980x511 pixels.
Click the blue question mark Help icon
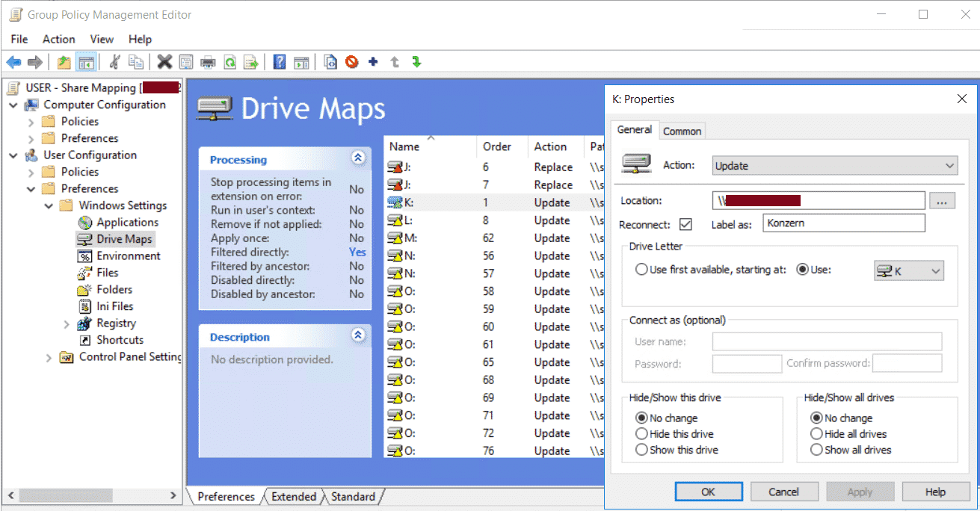coord(279,62)
